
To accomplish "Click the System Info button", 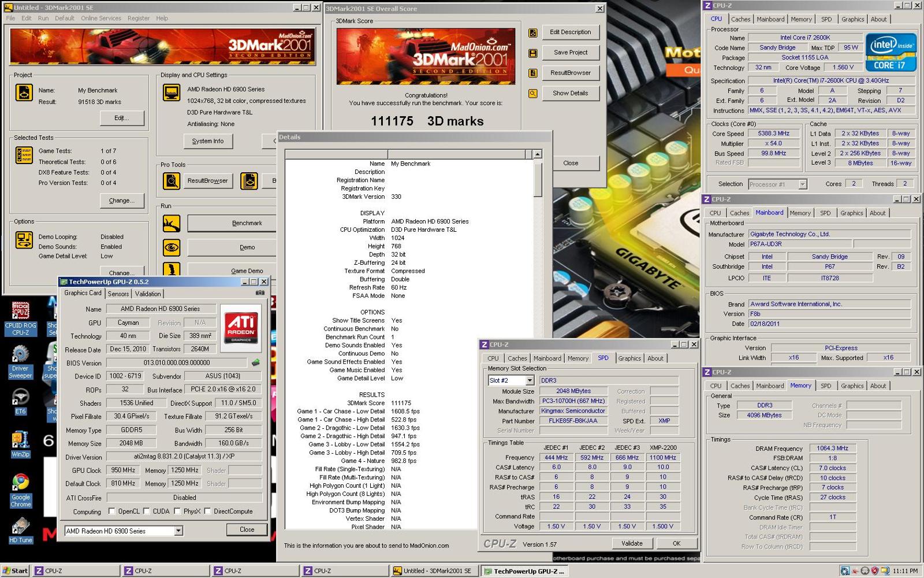I will tap(208, 141).
